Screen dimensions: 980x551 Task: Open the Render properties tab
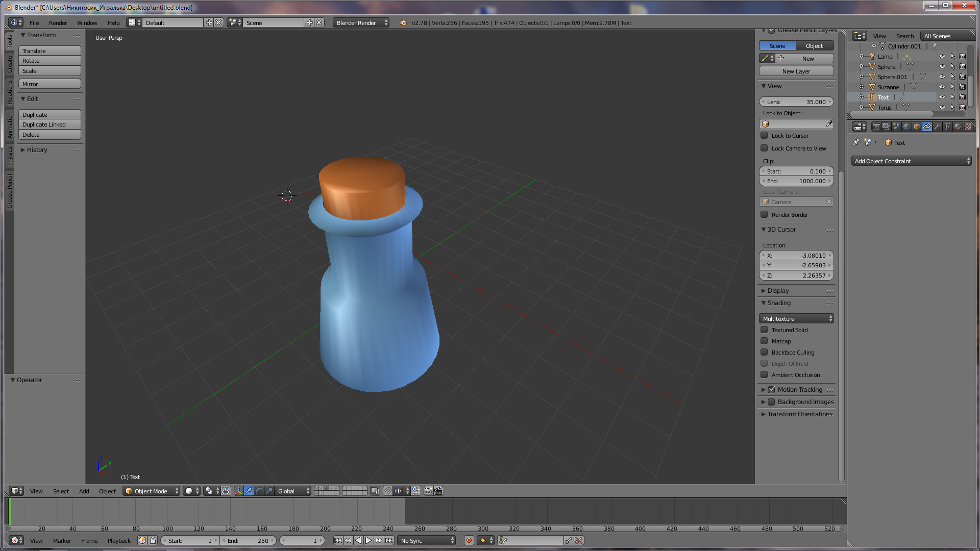click(876, 127)
